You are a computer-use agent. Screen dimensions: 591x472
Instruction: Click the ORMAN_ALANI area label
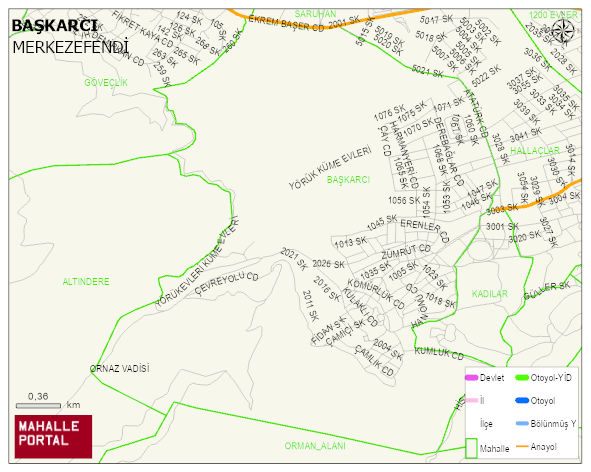pos(315,446)
